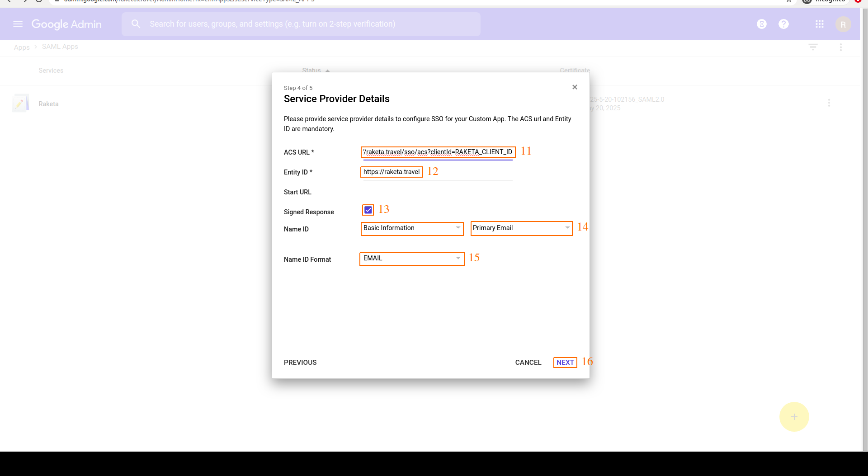The image size is (868, 476).
Task: Click the Entity ID input field
Action: (438, 172)
